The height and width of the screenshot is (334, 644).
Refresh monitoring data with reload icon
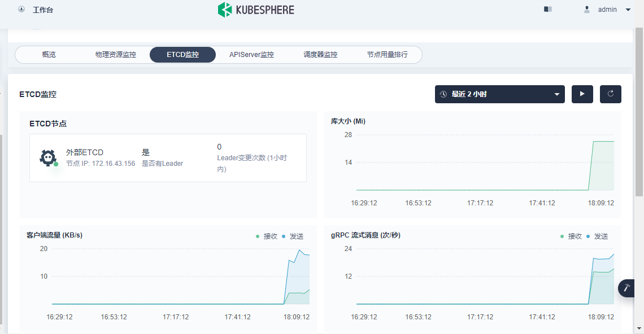611,94
